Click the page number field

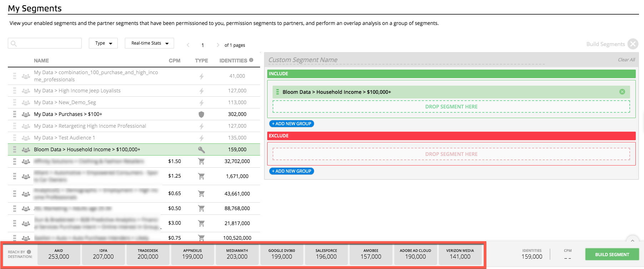point(203,45)
